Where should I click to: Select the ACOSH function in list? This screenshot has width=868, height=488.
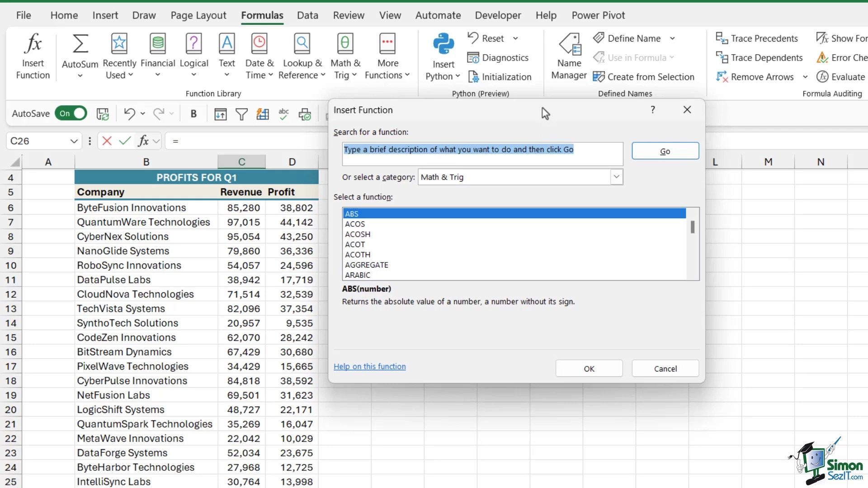coord(514,234)
